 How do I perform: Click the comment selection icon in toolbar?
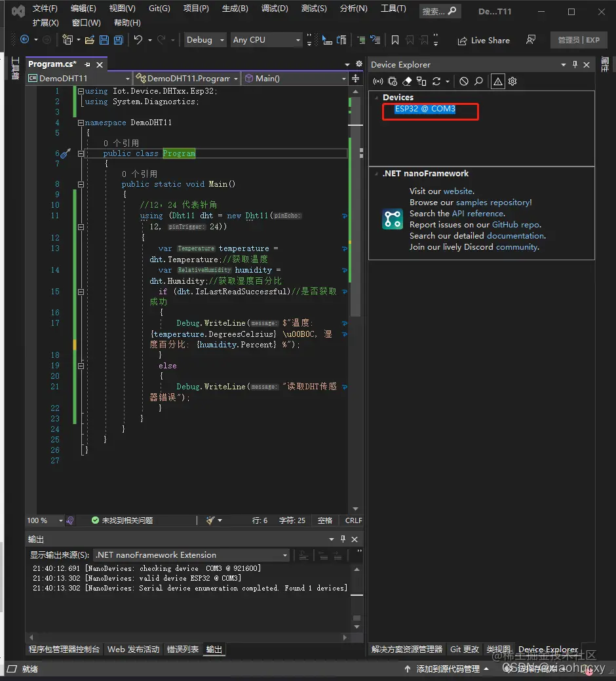361,40
